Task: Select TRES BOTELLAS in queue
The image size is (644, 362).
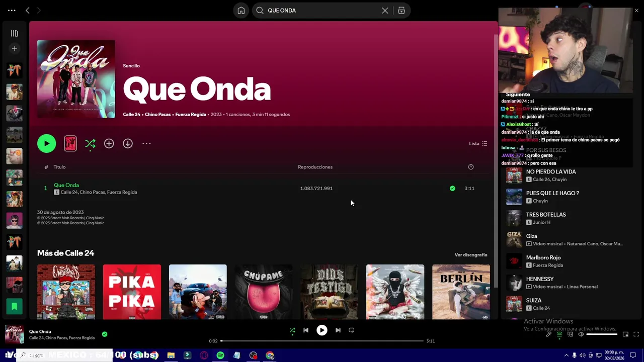Action: (x=546, y=215)
